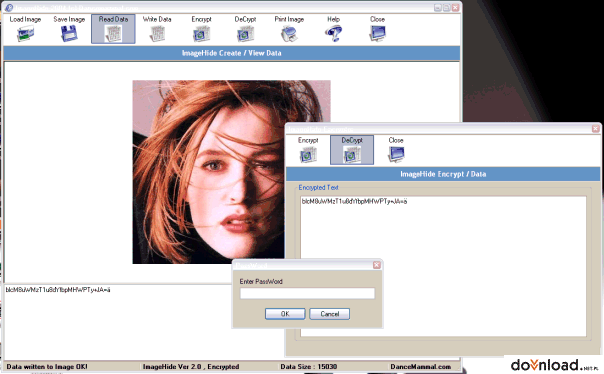Click Encrypt in the Encrypt/Data window
Screen dimensions: 604x374
tap(308, 150)
